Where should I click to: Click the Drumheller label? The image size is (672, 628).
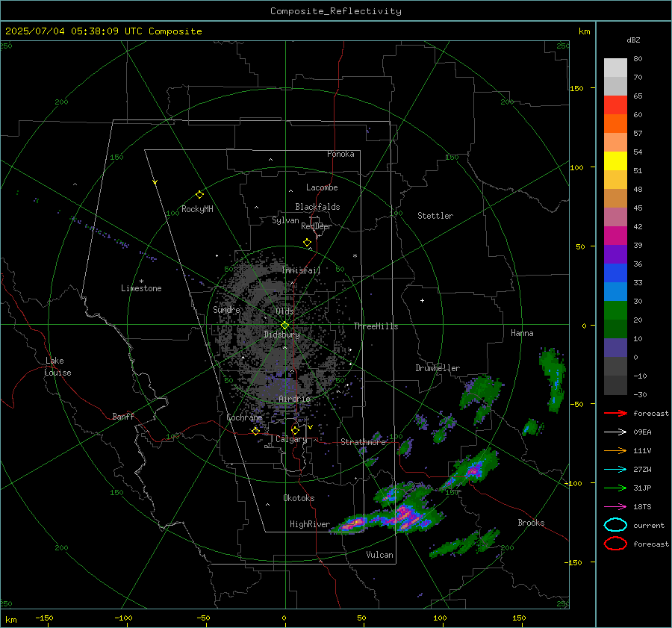(x=438, y=368)
